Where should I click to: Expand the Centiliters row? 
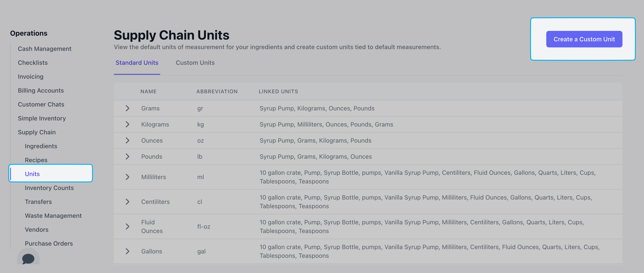click(128, 201)
